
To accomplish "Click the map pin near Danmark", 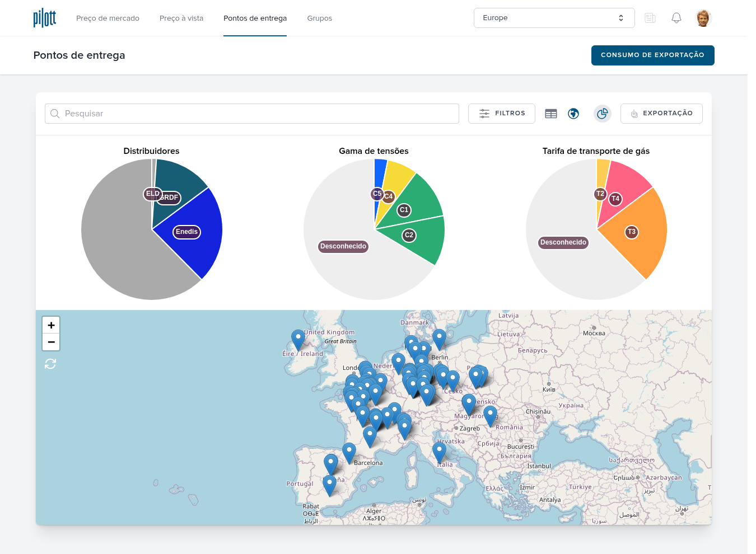I will [x=440, y=339].
